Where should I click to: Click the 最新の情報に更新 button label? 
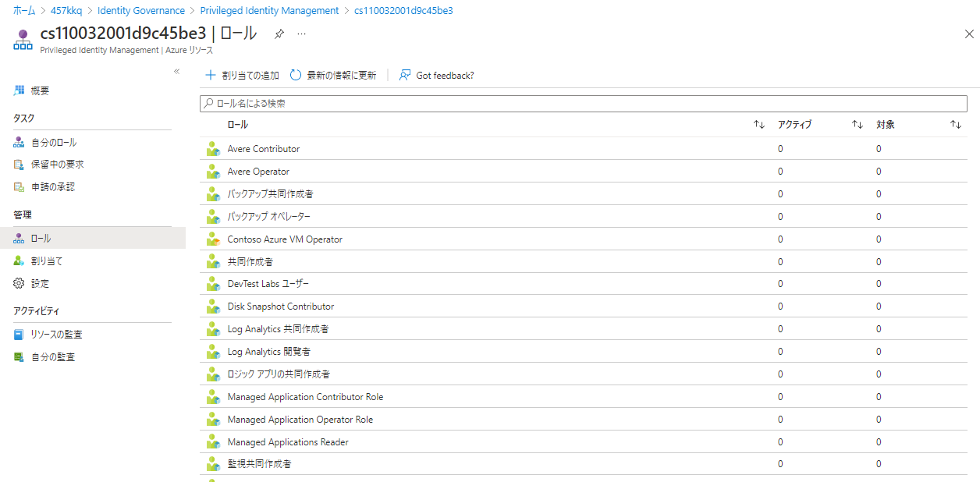[x=342, y=76]
